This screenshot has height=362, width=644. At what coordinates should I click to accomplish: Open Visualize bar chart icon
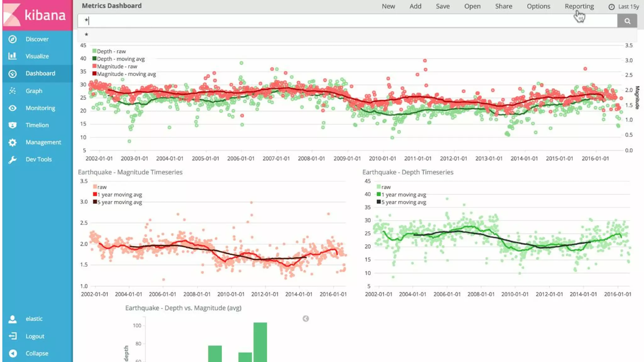(12, 56)
